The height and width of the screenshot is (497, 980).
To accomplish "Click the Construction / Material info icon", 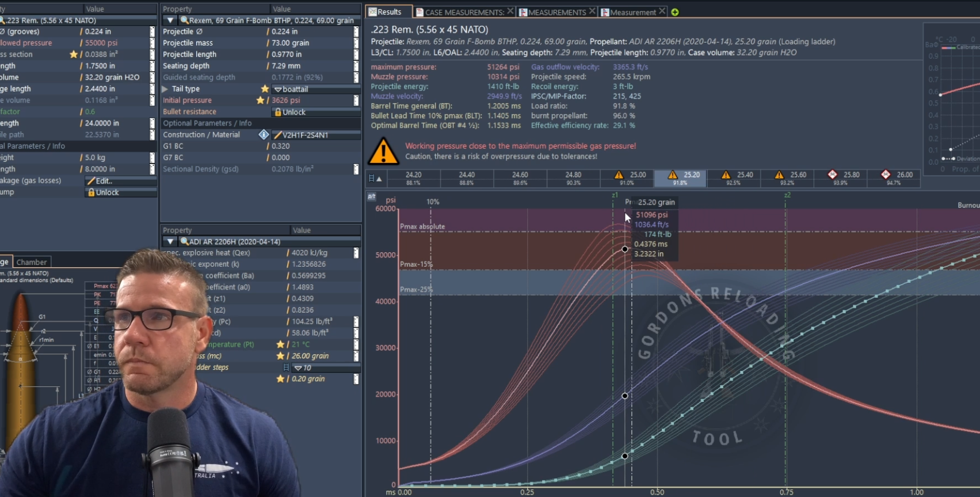I will tap(264, 135).
